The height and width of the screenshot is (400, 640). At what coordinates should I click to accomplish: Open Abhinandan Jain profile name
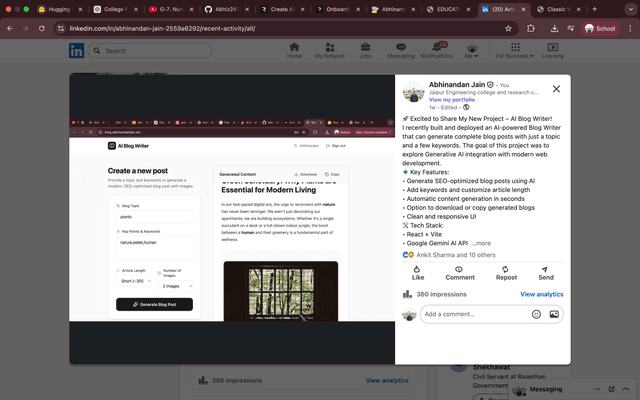point(457,84)
